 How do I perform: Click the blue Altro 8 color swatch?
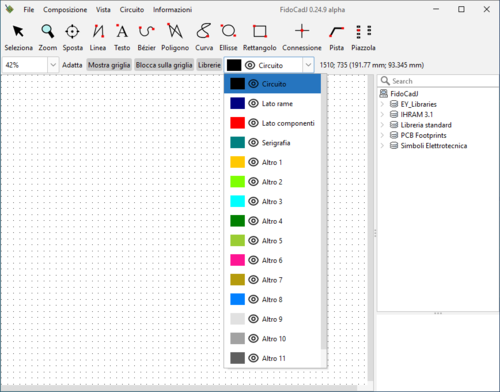coord(237,299)
